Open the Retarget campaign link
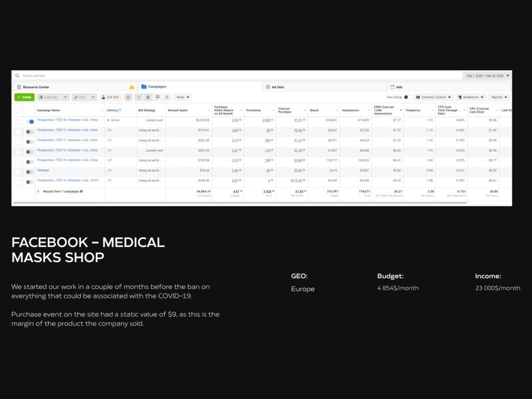The width and height of the screenshot is (532, 399). click(43, 170)
